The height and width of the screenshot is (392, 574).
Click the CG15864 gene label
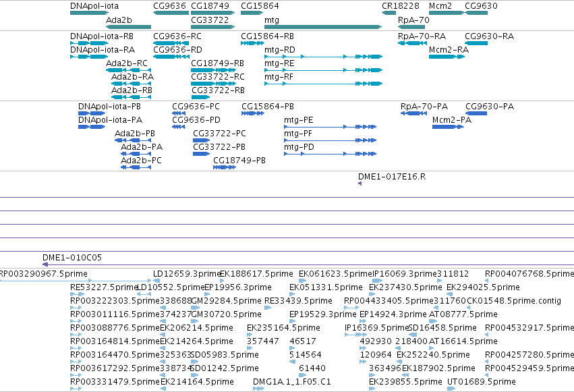pos(260,6)
